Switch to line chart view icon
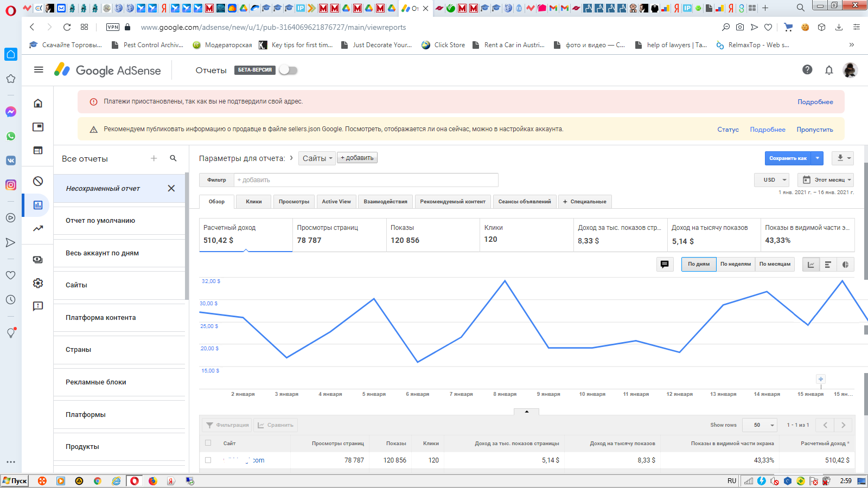 [x=811, y=265]
